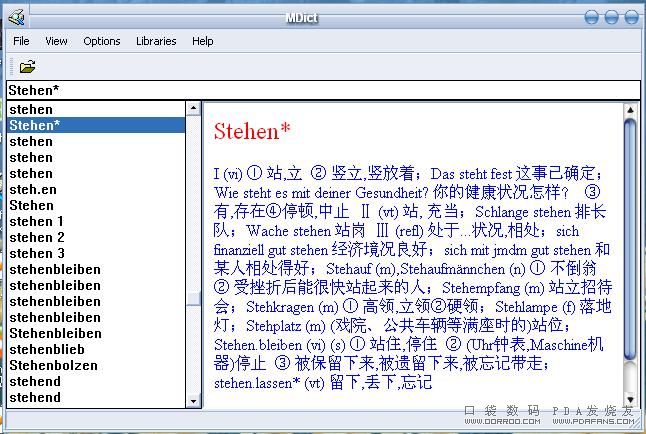Click the word Stehempfang in the definition

click(x=481, y=288)
